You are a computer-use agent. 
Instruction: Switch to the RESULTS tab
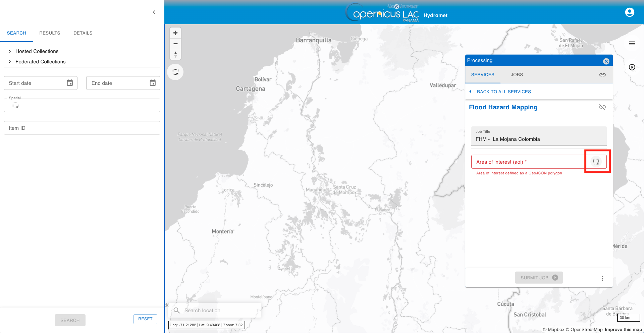point(50,33)
